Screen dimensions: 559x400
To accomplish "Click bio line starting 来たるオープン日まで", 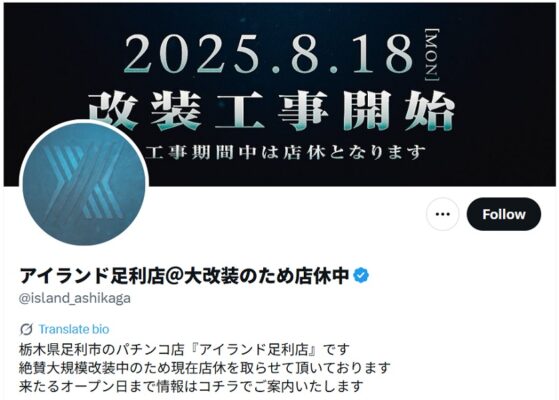I will 191,386.
